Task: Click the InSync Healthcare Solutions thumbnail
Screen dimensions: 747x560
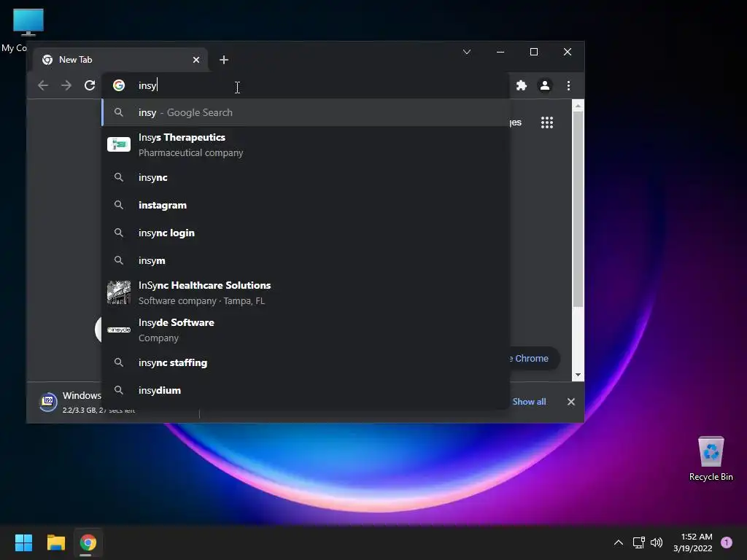Action: coord(119,292)
